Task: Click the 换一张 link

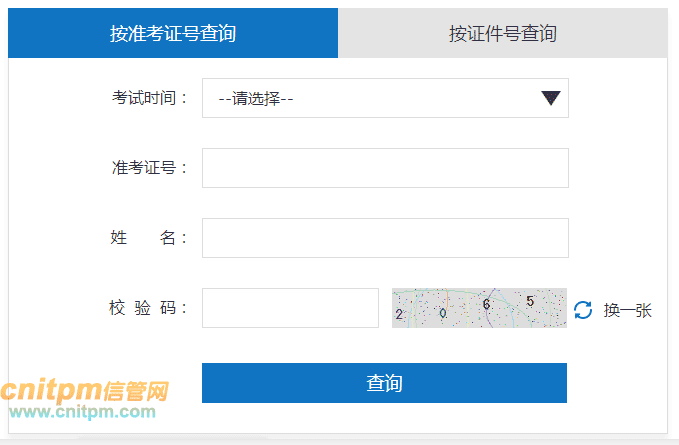Action: point(627,310)
